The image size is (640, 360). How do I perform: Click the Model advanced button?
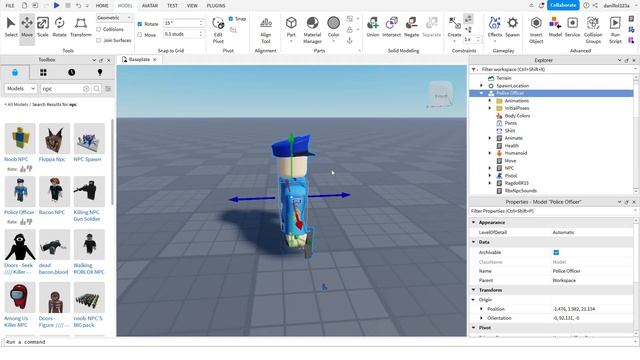tap(555, 27)
